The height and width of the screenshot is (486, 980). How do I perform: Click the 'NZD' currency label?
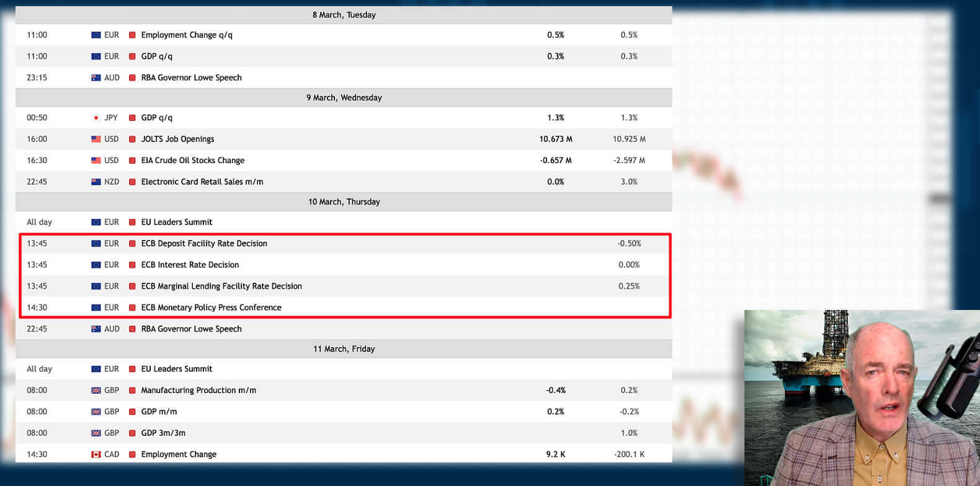[x=112, y=182]
